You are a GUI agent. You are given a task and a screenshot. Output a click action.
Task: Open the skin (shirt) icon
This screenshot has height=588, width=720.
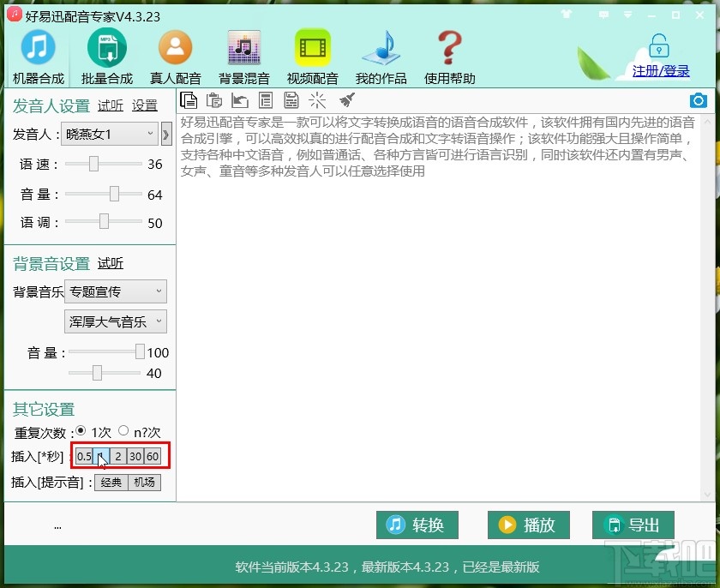[x=567, y=15]
